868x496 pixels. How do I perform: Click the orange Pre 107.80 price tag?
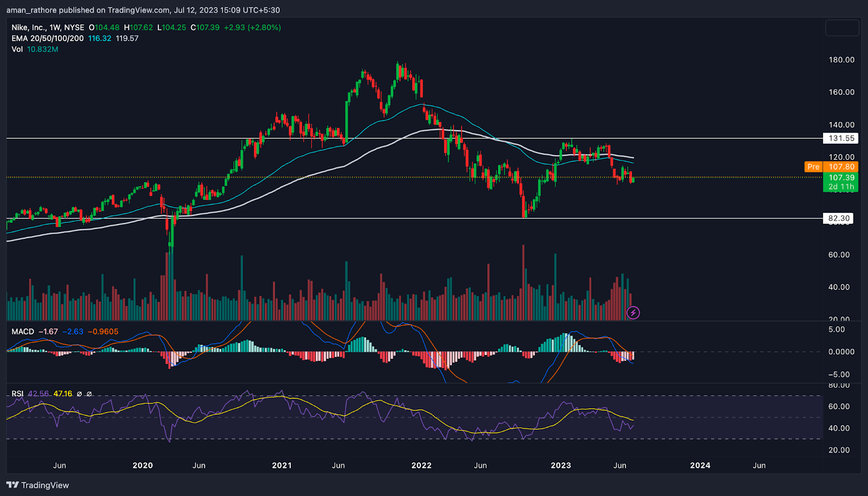pyautogui.click(x=831, y=167)
